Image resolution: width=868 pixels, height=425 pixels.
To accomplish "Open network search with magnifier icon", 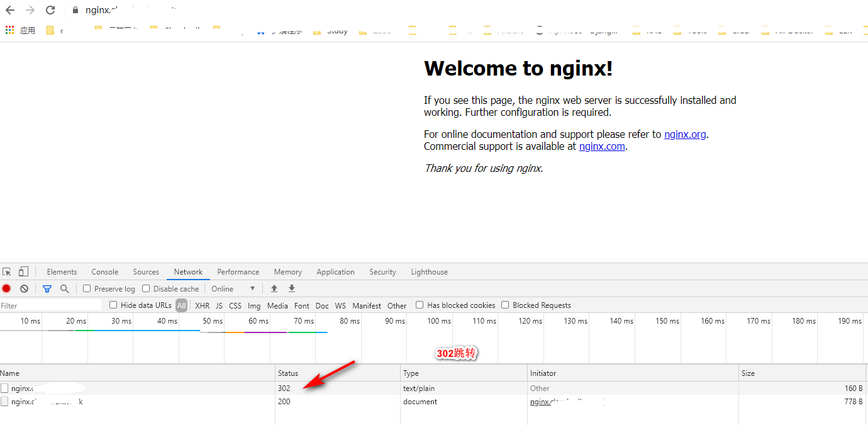I will click(x=64, y=288).
